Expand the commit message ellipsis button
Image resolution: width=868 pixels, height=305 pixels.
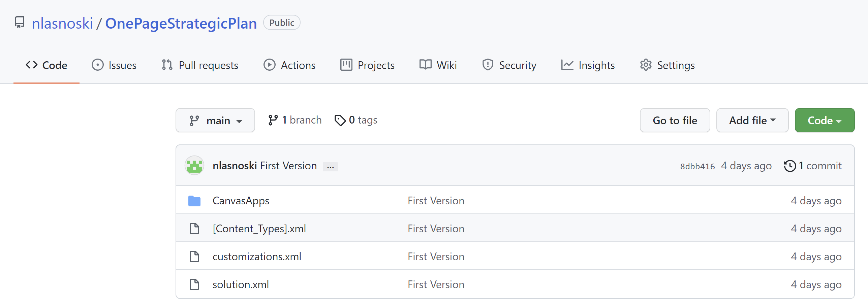(330, 167)
